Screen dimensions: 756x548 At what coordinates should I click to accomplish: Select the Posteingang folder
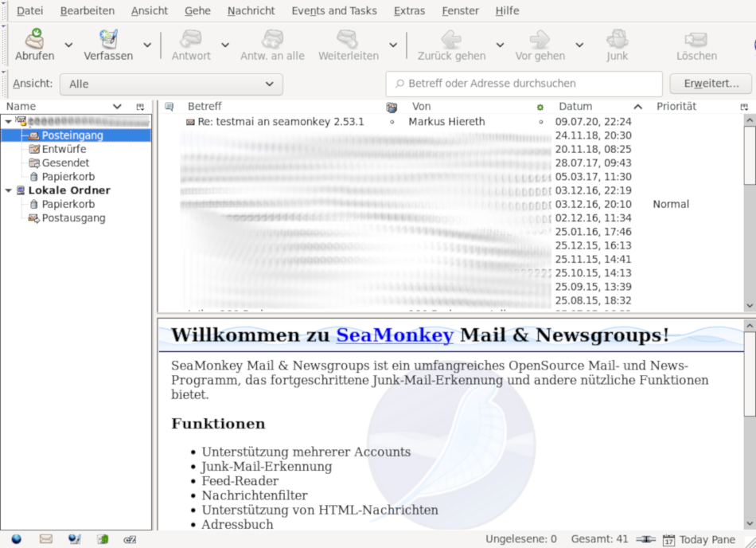[72, 135]
